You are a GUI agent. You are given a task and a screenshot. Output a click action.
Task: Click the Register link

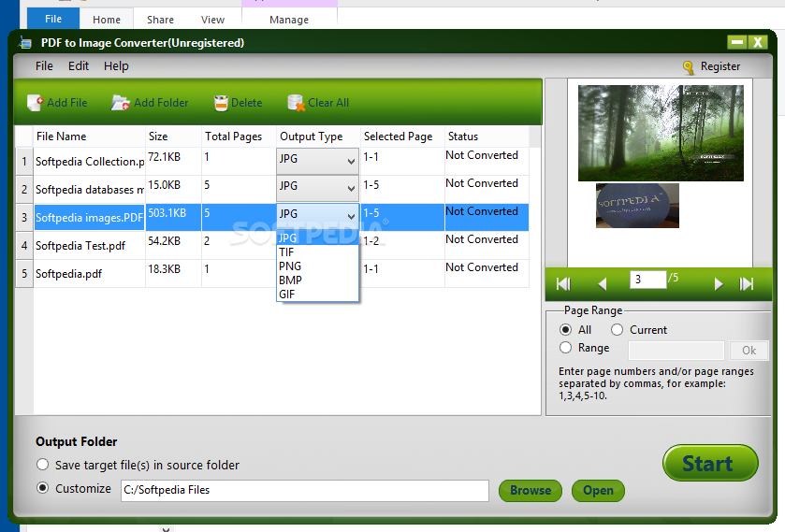pos(720,66)
